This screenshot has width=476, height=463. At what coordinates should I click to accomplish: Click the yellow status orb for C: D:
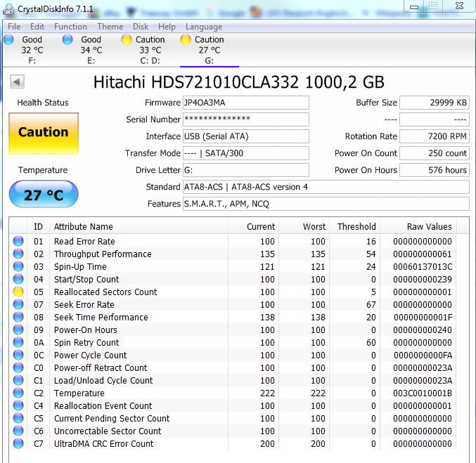point(127,39)
